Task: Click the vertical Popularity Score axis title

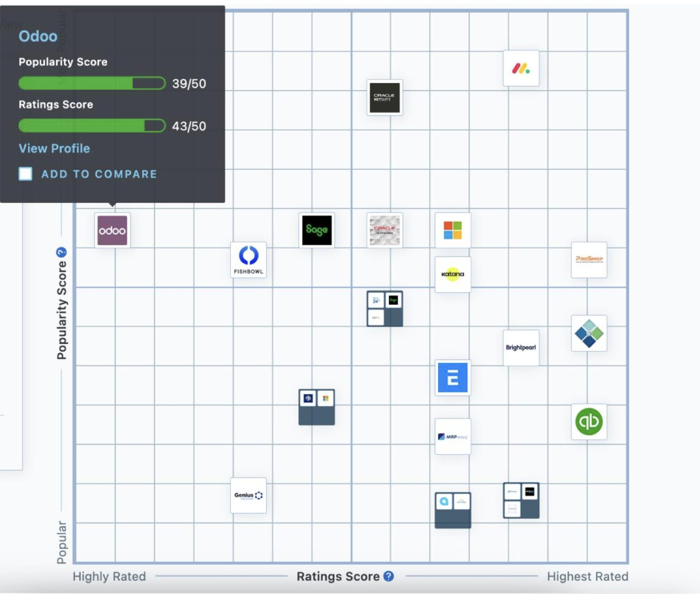Action: coord(61,310)
